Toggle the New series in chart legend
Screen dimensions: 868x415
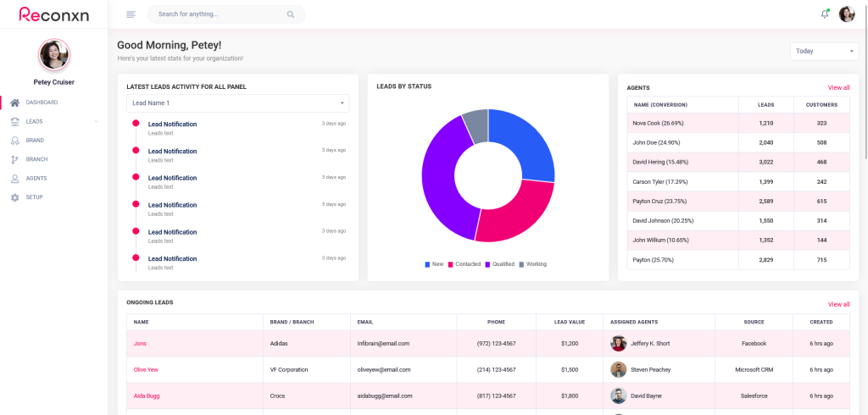433,264
